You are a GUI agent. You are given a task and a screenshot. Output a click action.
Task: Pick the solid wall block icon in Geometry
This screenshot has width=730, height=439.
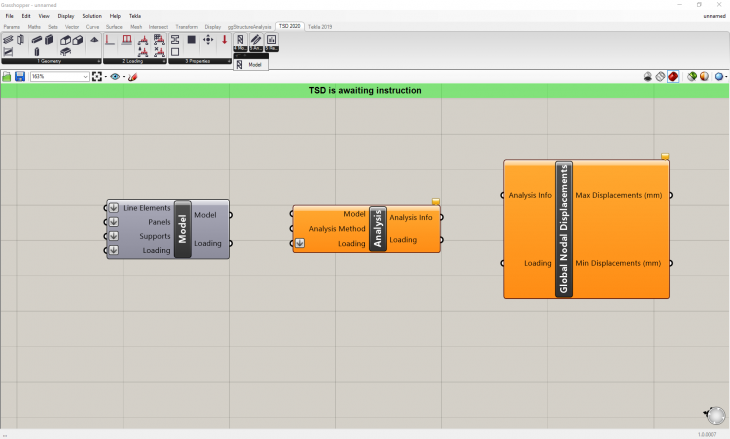(49, 40)
